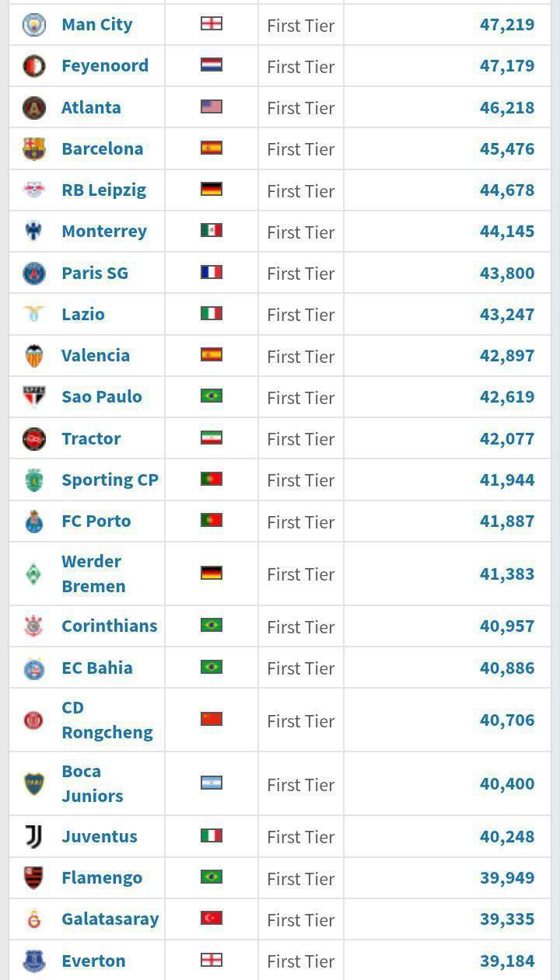Click the Juventus club crest

(x=34, y=836)
